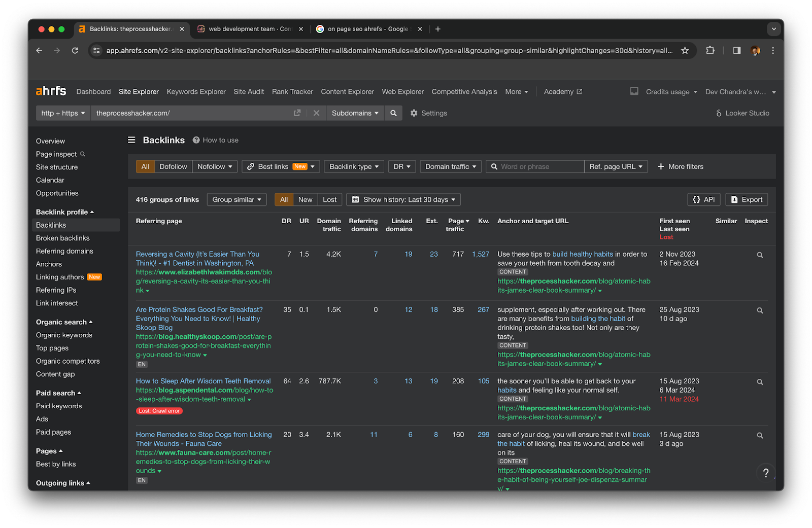Open the Backlink type dropdown
The width and height of the screenshot is (812, 528).
(x=354, y=166)
